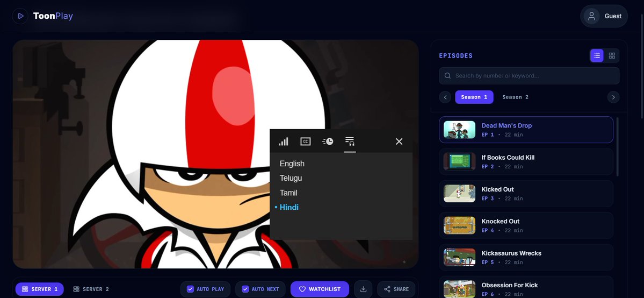Toggle the Auto Next checkbox
Image resolution: width=644 pixels, height=298 pixels.
pyautogui.click(x=245, y=289)
